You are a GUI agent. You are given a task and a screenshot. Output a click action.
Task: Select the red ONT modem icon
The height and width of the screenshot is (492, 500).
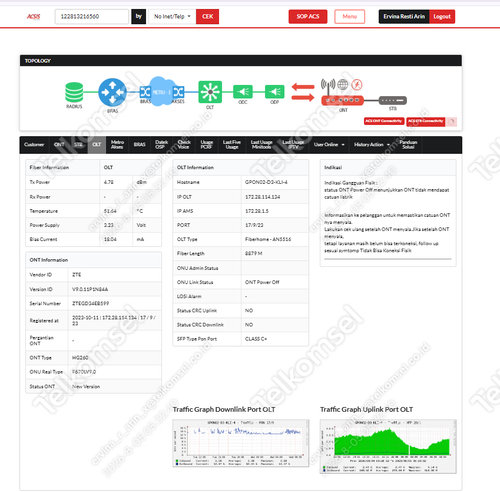[342, 100]
